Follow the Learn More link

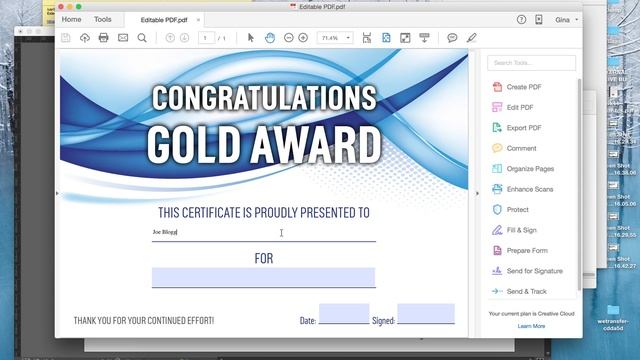[531, 326]
